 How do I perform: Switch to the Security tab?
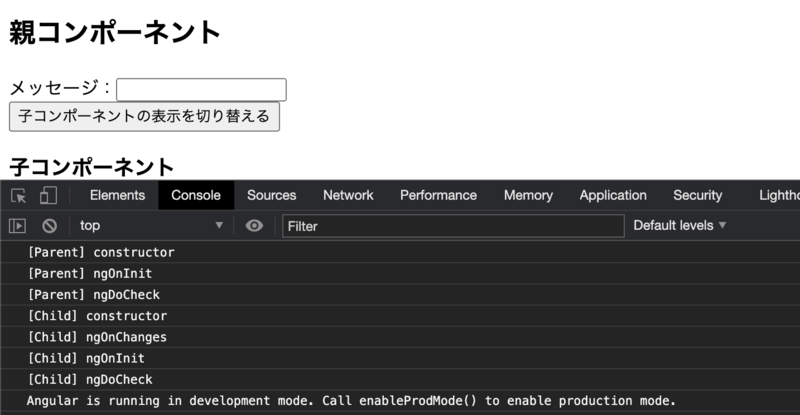coord(697,196)
